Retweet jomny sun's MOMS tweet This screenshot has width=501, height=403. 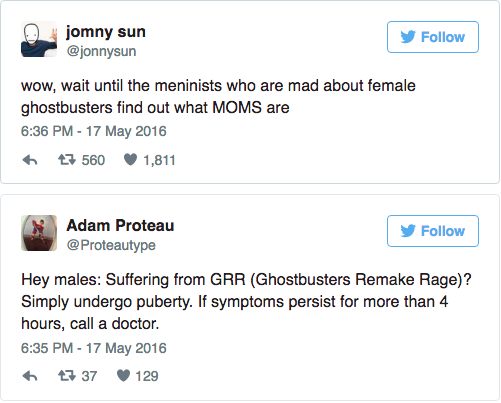pos(67,160)
